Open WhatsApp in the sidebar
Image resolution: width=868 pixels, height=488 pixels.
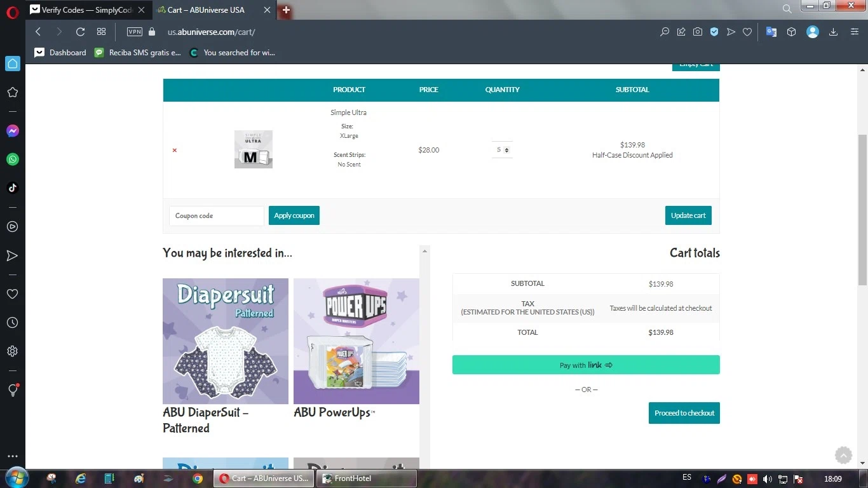(x=12, y=159)
